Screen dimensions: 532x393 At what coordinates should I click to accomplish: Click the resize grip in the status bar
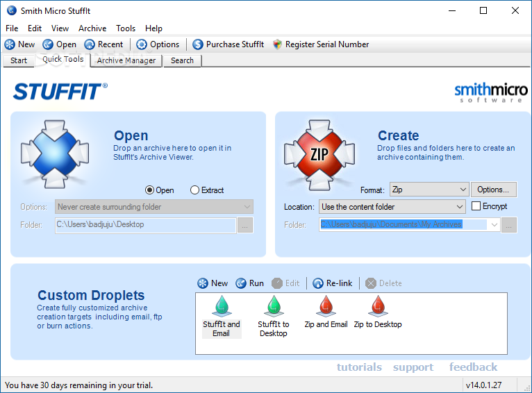tap(528, 389)
